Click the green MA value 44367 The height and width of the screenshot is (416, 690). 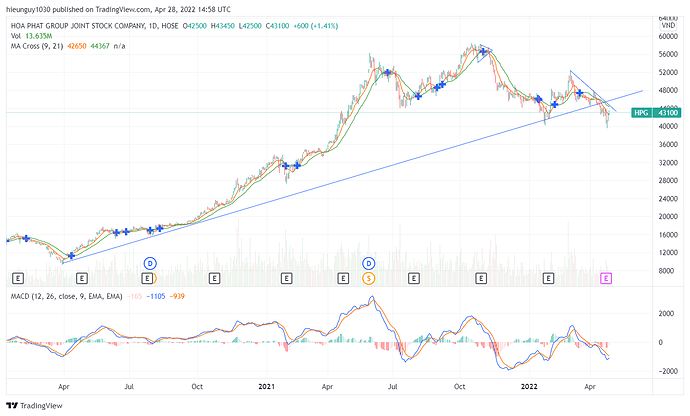[x=100, y=46]
